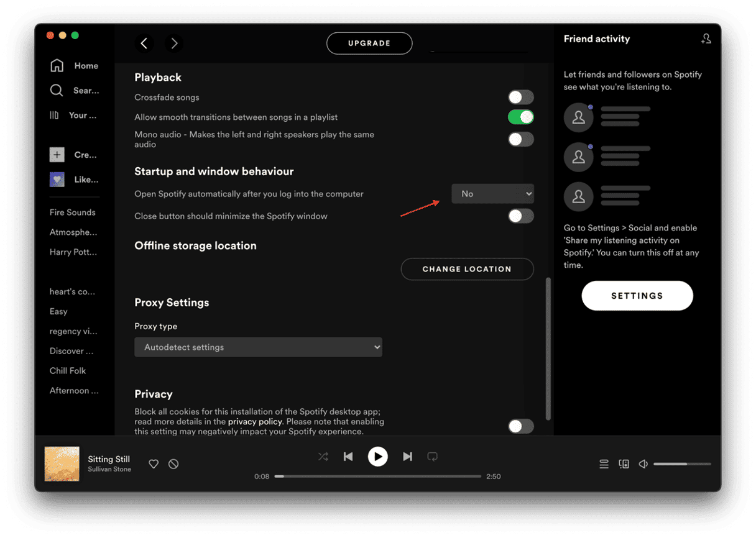Mute the volume via speaker icon
The height and width of the screenshot is (538, 756).
pyautogui.click(x=643, y=464)
